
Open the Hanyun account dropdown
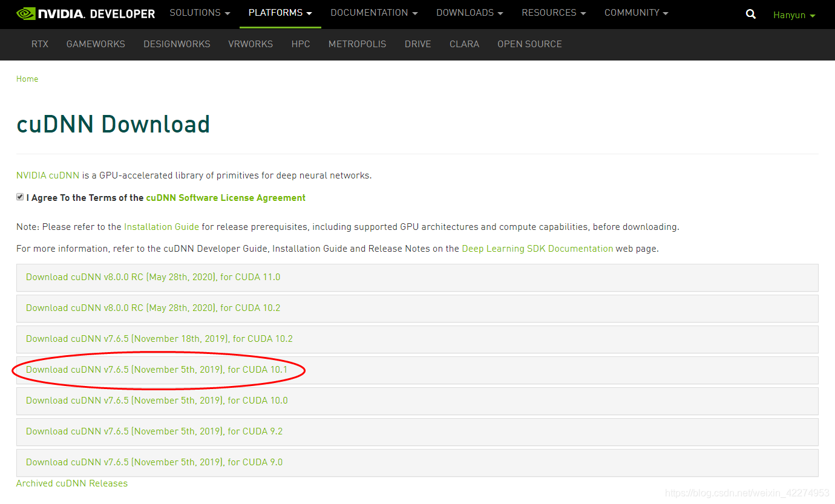click(794, 15)
